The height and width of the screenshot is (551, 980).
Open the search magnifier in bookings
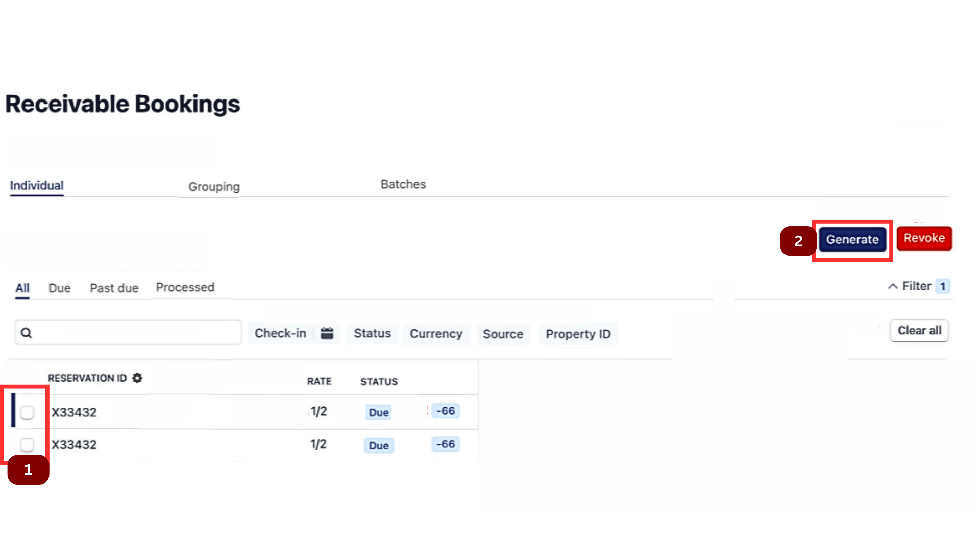[26, 332]
